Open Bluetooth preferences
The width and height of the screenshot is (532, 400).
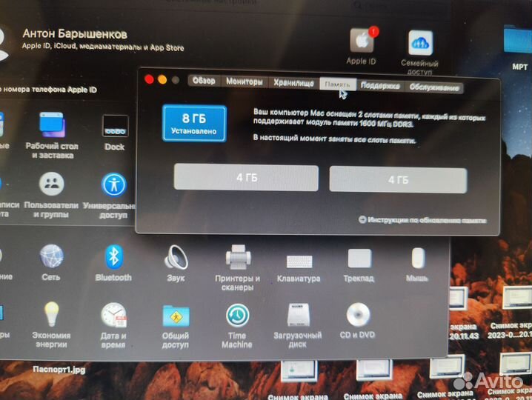113,256
